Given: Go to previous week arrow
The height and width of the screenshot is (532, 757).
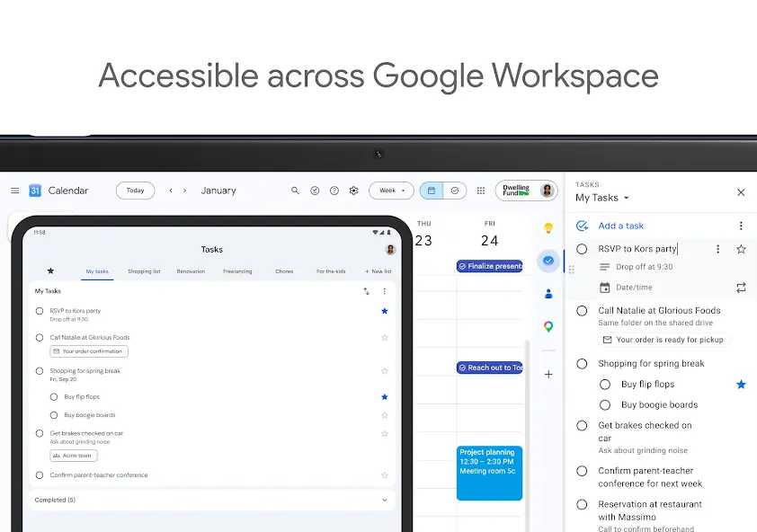Looking at the screenshot, I should (171, 191).
